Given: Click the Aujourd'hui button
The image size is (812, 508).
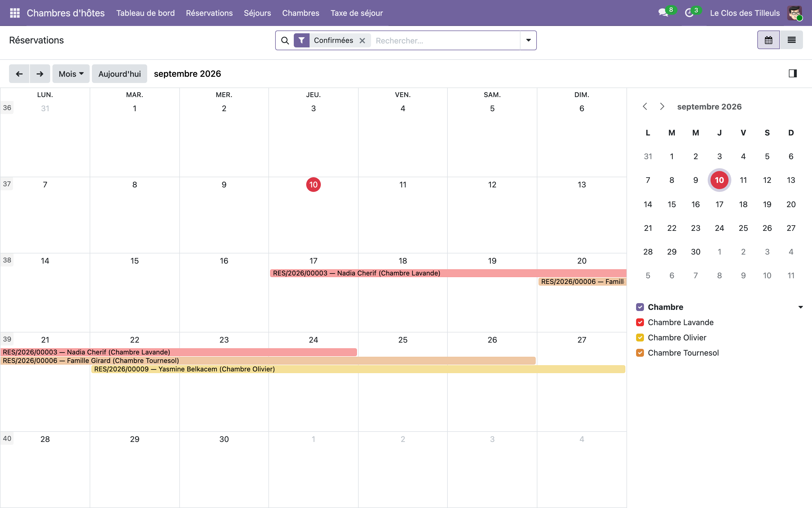Looking at the screenshot, I should tap(120, 74).
